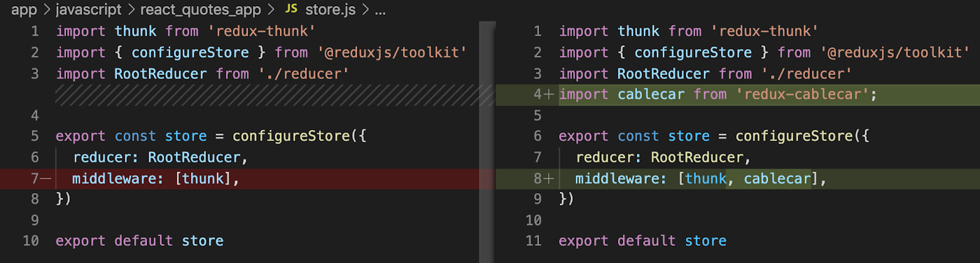The height and width of the screenshot is (263, 980).
Task: Click 'configureStore' import on left line 2
Action: tap(190, 53)
